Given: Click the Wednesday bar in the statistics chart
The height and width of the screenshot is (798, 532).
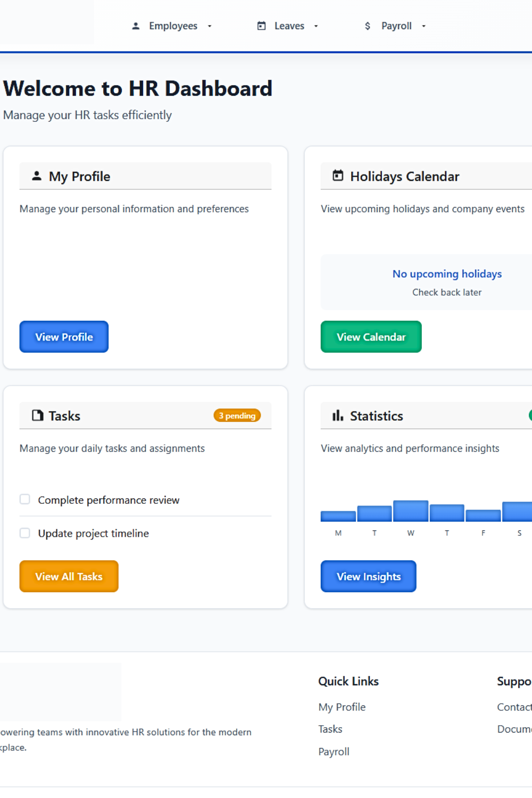Looking at the screenshot, I should click(x=410, y=511).
